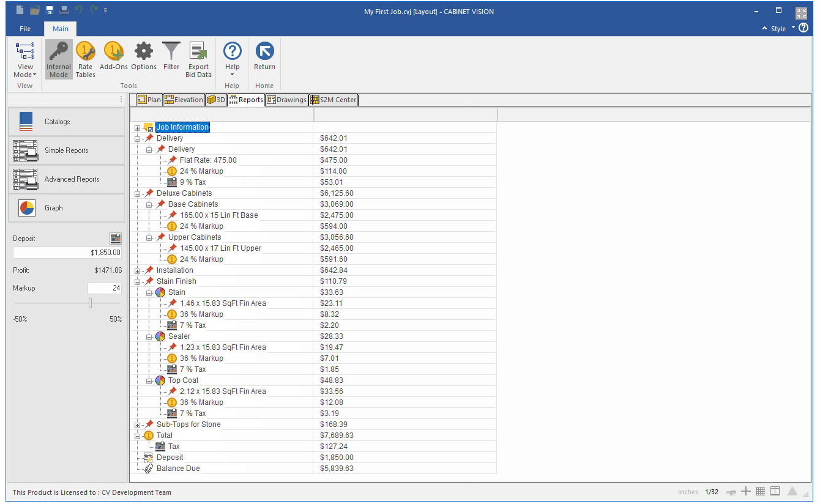
Task: Click Export Bid Data
Action: click(x=198, y=60)
